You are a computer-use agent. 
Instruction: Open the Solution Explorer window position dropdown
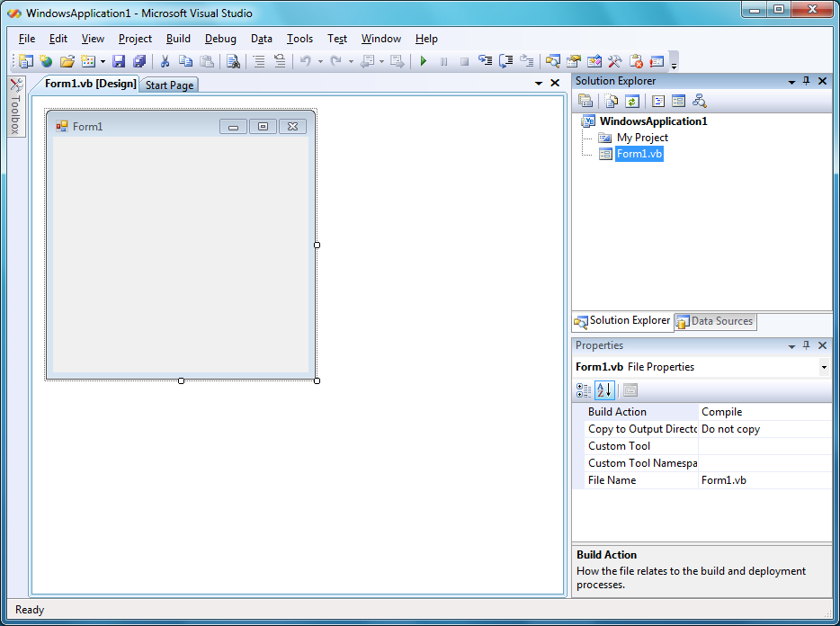(x=791, y=82)
